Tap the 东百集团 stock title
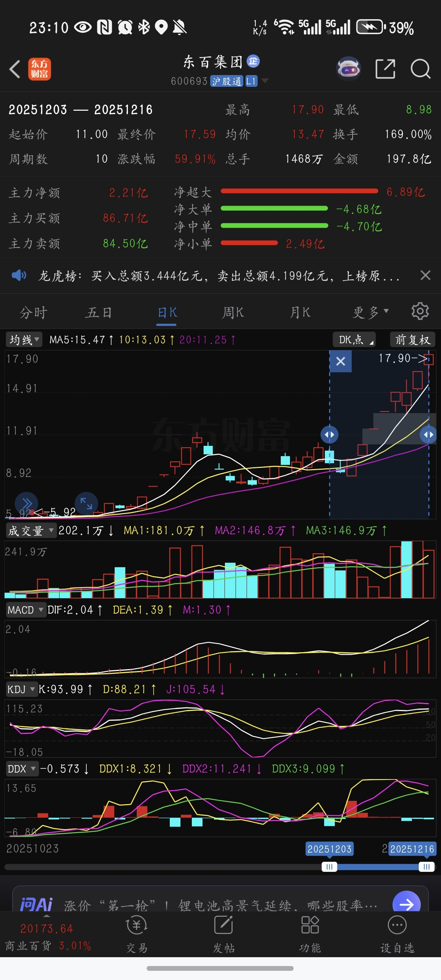 pyautogui.click(x=213, y=62)
